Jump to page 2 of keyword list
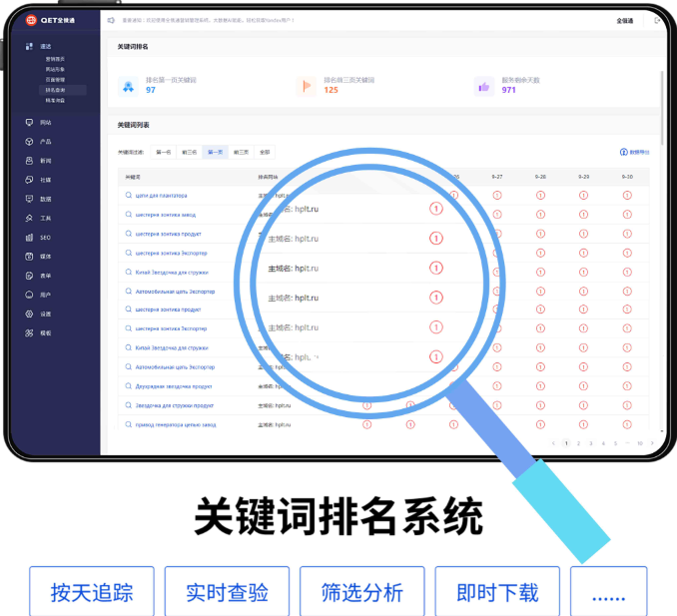Screen dimensions: 677x616 click(x=578, y=442)
